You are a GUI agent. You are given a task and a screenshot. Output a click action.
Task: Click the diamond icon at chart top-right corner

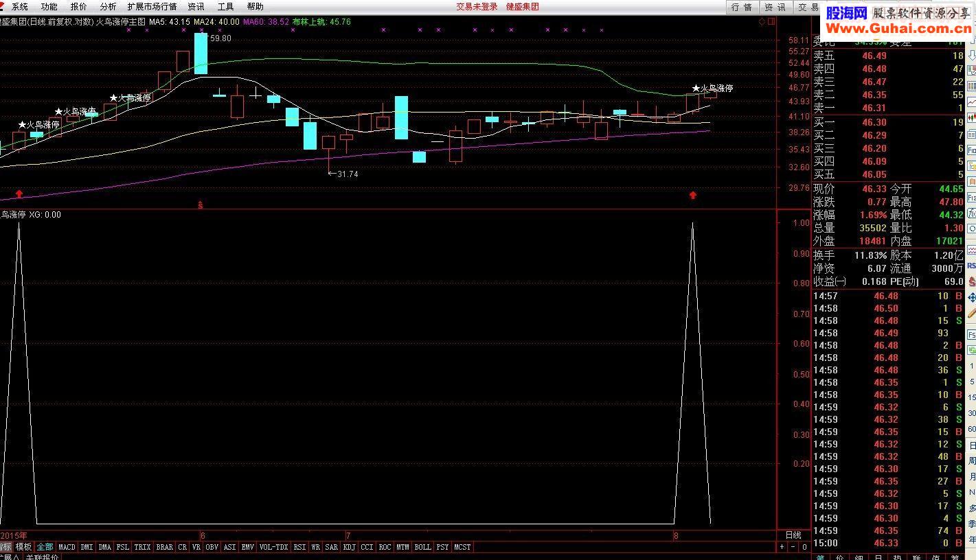762,22
